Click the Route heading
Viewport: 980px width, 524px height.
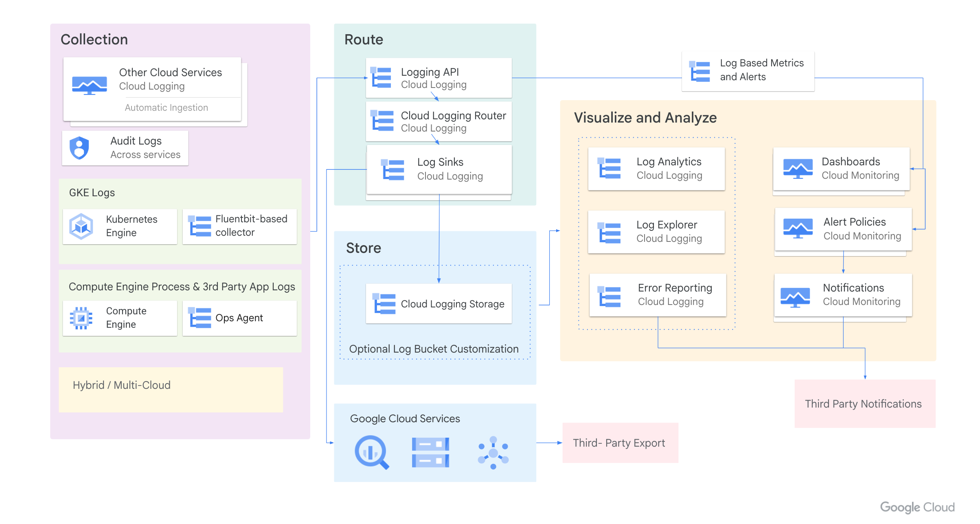click(x=364, y=39)
